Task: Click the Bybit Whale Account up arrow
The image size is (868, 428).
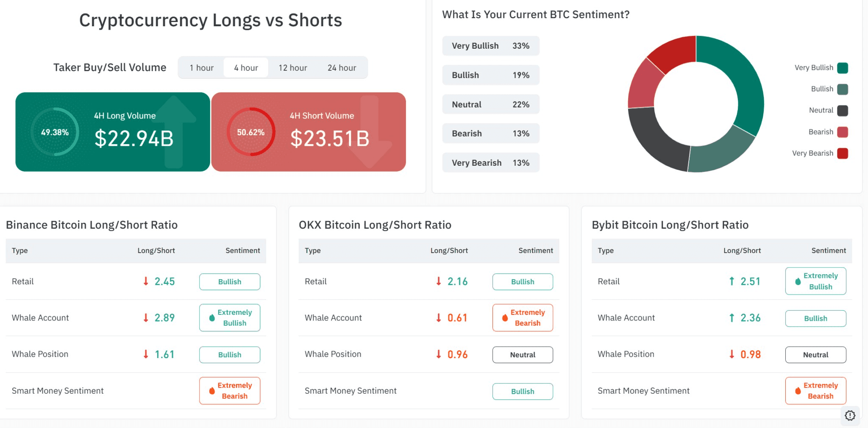Action: pos(732,318)
